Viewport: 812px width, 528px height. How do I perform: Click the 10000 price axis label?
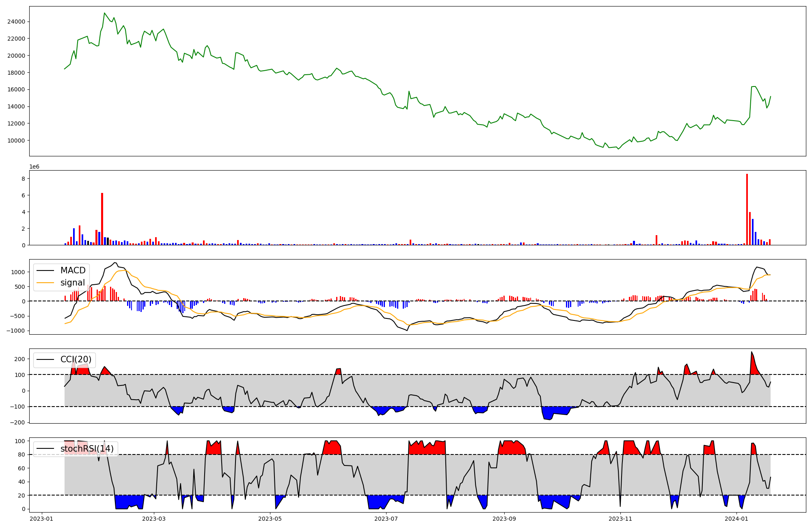[16, 141]
